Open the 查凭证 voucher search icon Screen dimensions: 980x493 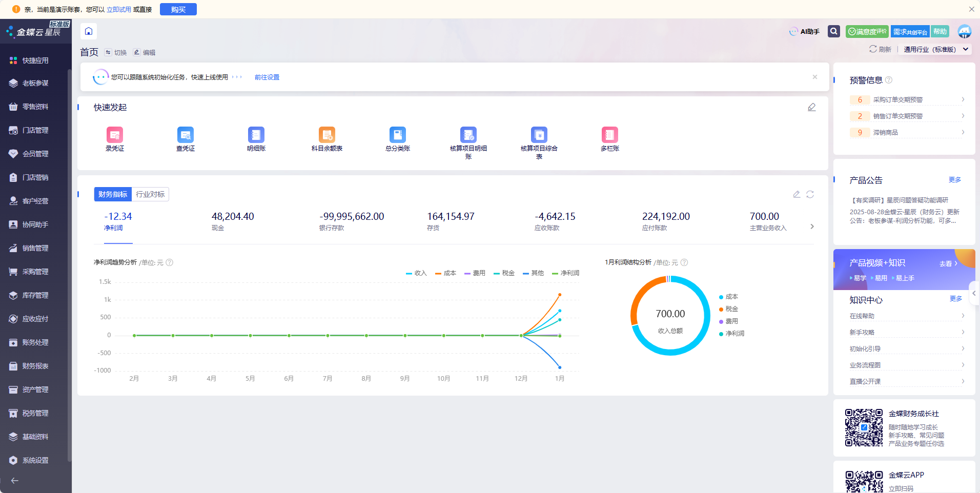click(x=186, y=135)
